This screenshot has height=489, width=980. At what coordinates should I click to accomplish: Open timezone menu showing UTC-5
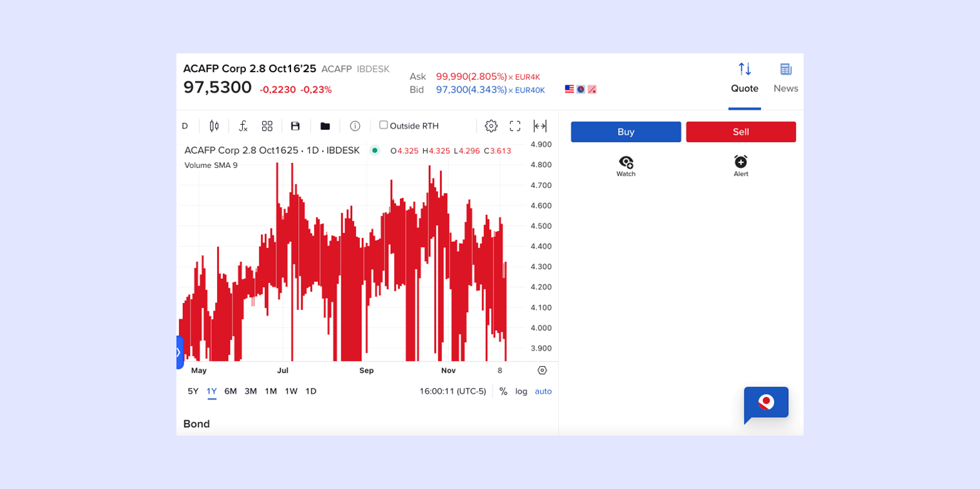point(453,391)
